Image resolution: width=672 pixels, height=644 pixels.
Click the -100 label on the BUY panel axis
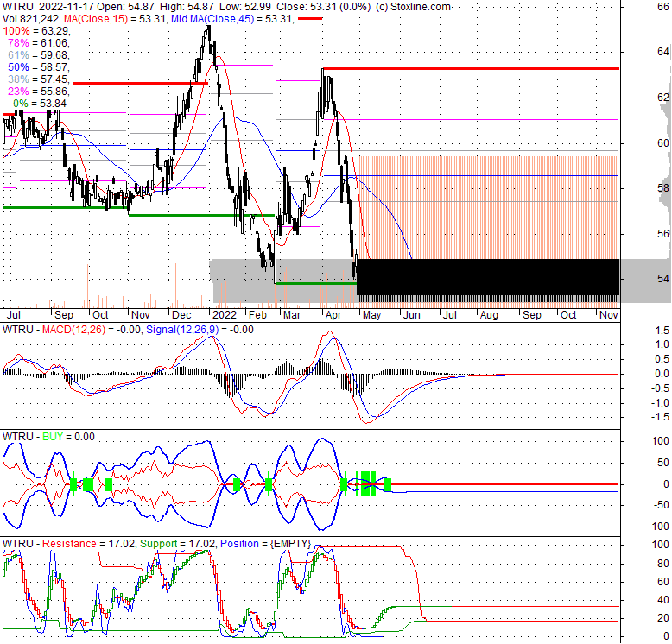[x=658, y=527]
